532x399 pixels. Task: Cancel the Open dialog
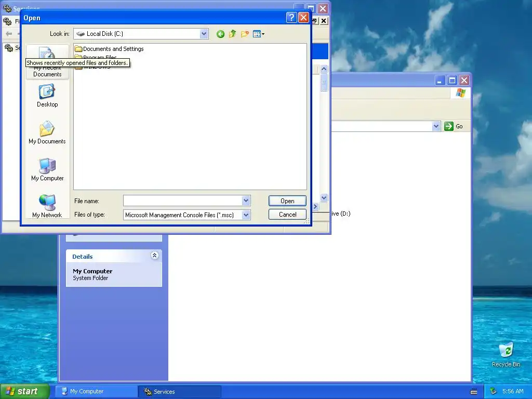[287, 215]
